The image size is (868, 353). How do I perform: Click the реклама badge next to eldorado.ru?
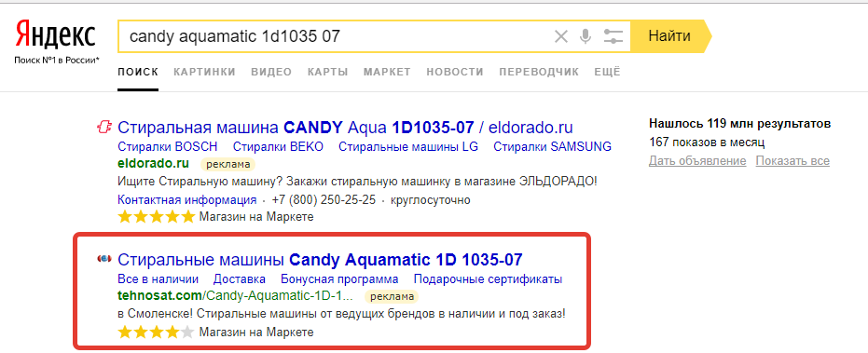point(227,164)
